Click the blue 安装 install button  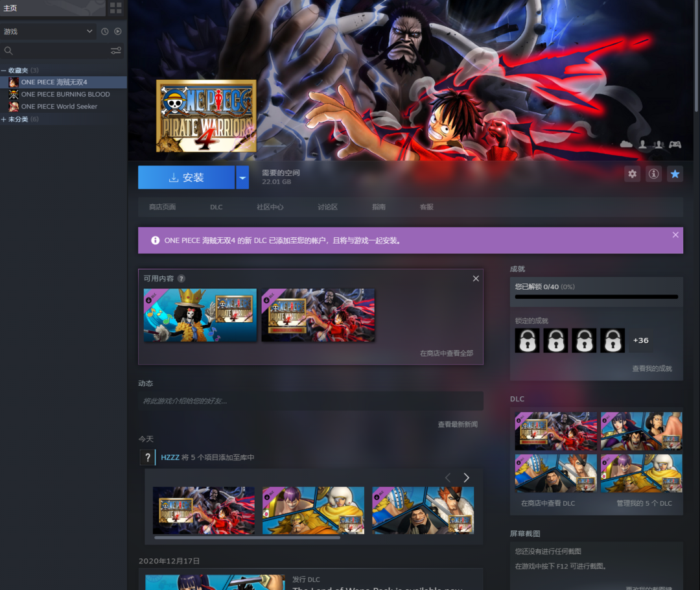(x=186, y=177)
